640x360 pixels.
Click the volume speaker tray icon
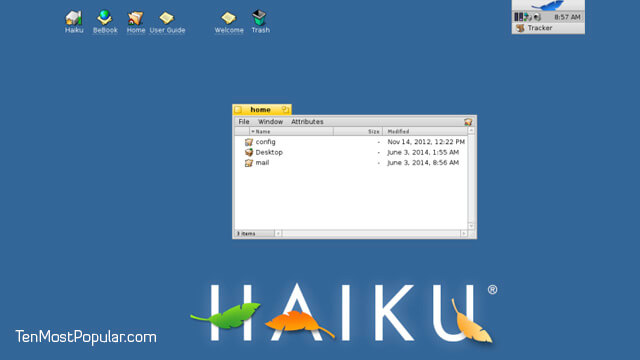point(537,17)
